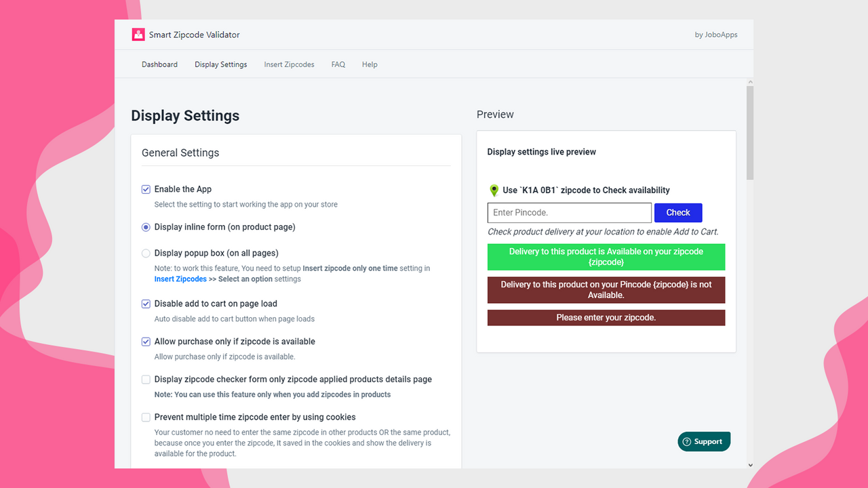868x488 pixels.
Task: Uncheck Disable add to cart on page load
Action: 146,304
